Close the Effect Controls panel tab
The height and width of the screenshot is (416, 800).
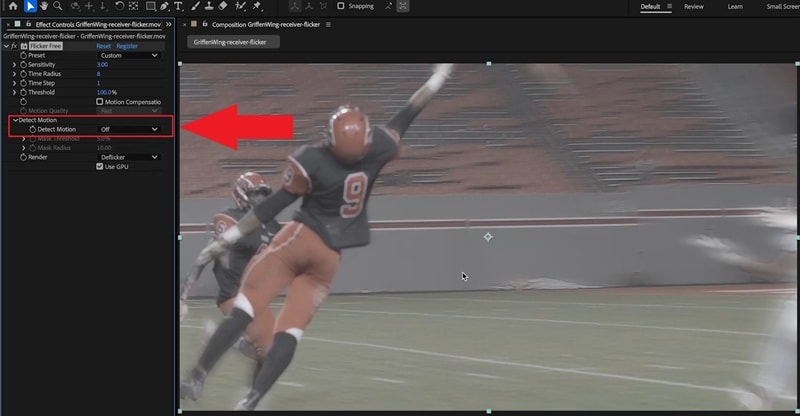click(x=8, y=25)
